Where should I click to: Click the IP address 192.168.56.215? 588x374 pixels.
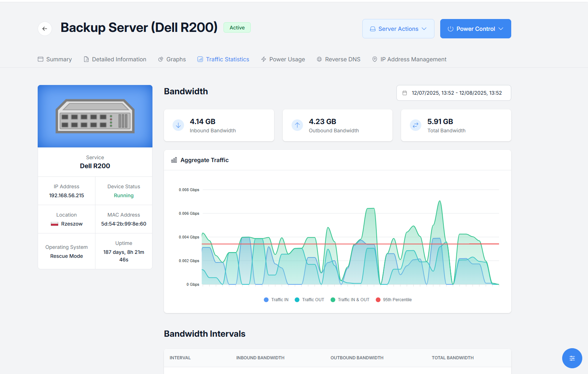tap(67, 195)
